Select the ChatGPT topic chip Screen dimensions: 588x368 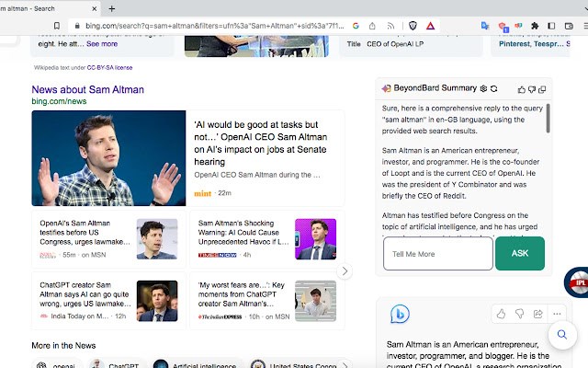(x=117, y=364)
